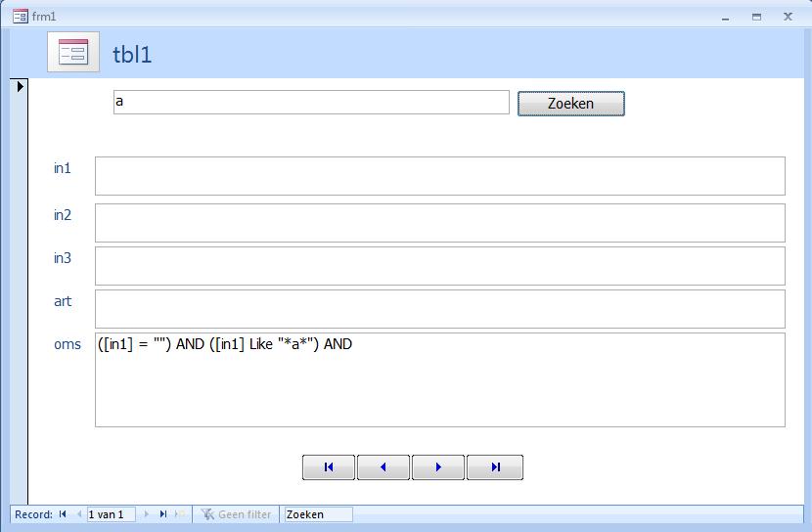This screenshot has width=812, height=532.
Task: Click into the in1 field
Action: click(439, 176)
